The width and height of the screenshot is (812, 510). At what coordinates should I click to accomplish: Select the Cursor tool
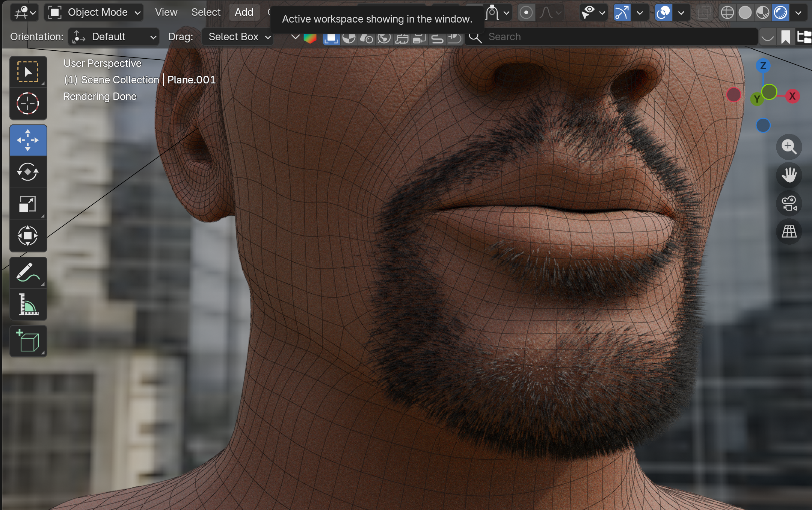28,103
